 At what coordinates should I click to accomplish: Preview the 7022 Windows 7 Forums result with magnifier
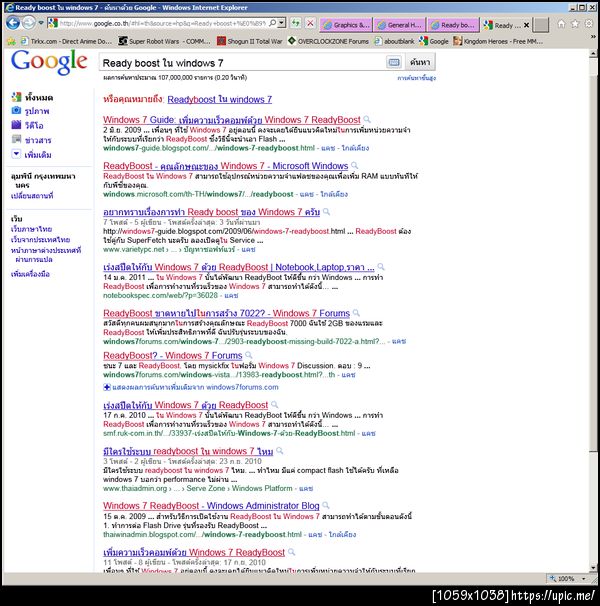tap(356, 313)
